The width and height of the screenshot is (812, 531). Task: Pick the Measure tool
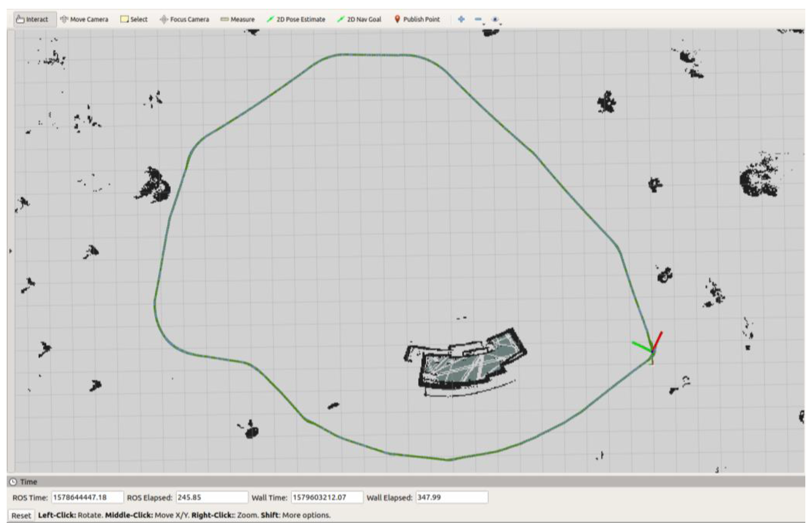238,20
